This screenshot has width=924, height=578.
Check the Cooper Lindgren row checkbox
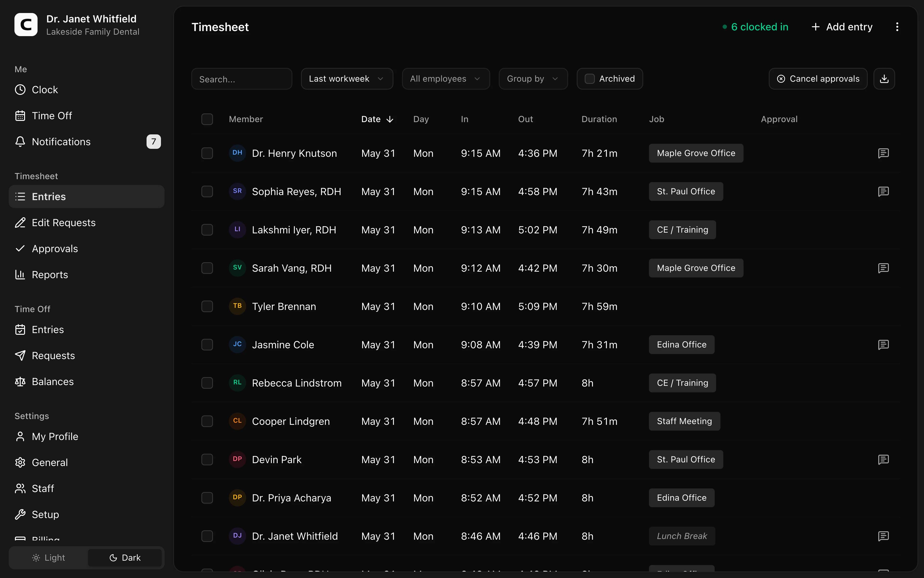coord(207,421)
